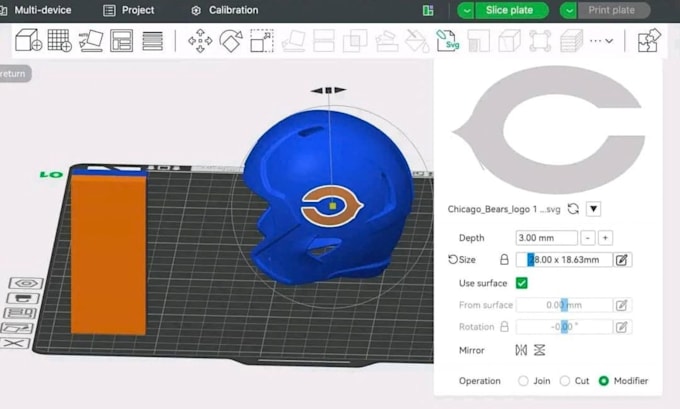Open the Calibration tab
The width and height of the screenshot is (680, 409).
[x=225, y=10]
